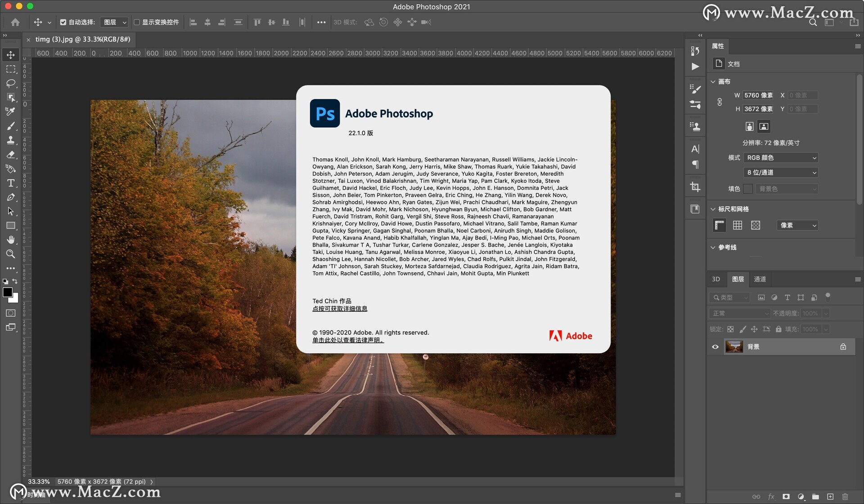Viewport: 864px width, 504px height.
Task: Delete layer with trash icon
Action: [845, 496]
